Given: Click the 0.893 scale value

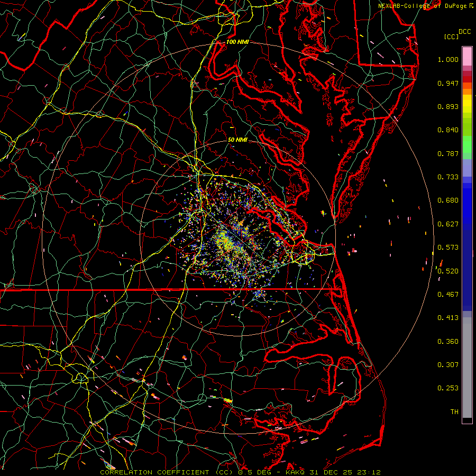Looking at the screenshot, I should 448,106.
